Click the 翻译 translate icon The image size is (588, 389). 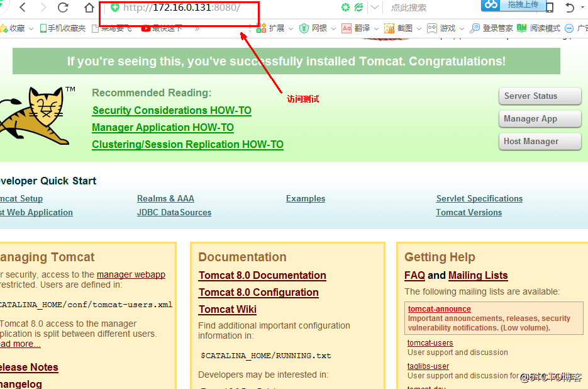[x=347, y=28]
